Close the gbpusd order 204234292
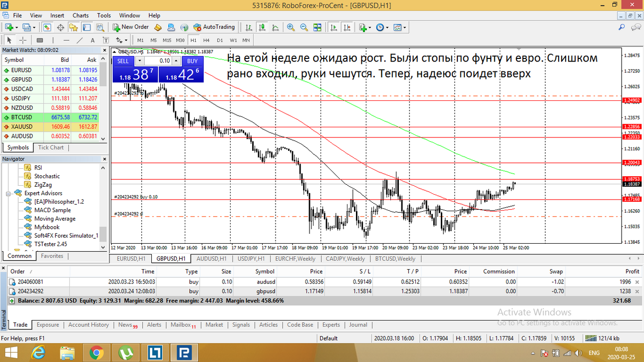The width and height of the screenshot is (644, 362). click(637, 291)
